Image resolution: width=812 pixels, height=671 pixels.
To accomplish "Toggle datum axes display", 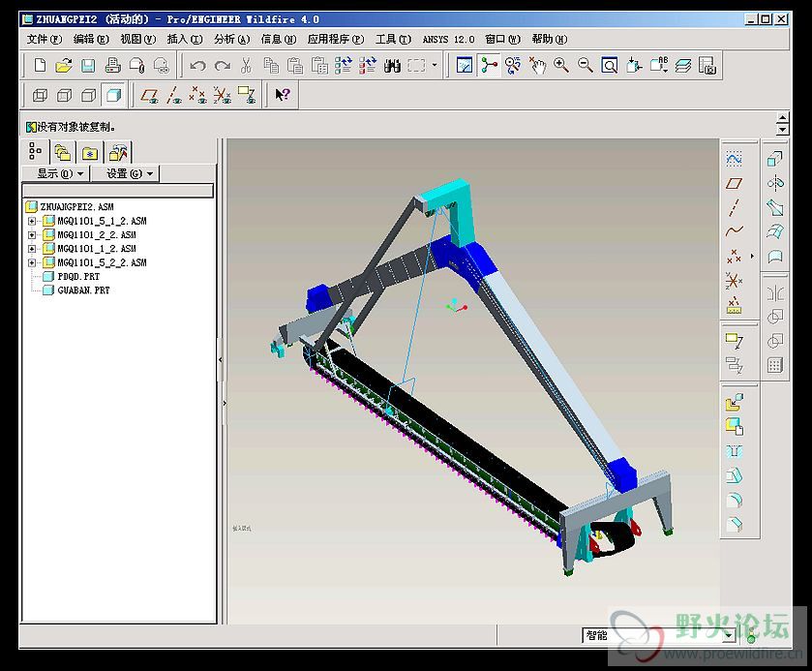I will coord(174,95).
